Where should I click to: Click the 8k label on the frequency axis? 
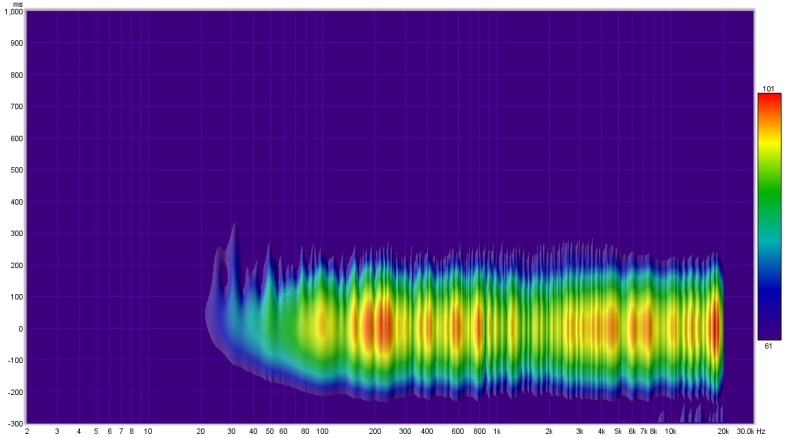click(654, 431)
